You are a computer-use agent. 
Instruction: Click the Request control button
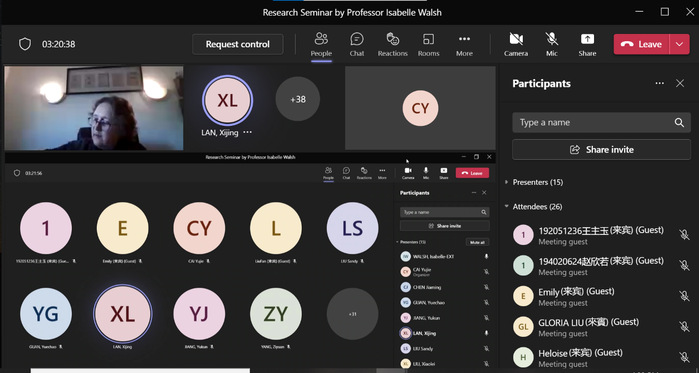(238, 44)
